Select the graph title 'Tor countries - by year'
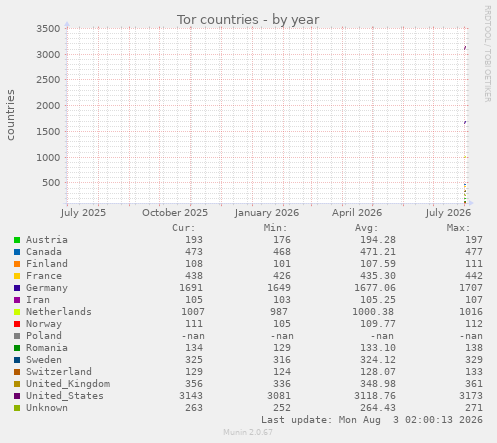The width and height of the screenshot is (497, 443). (x=248, y=20)
